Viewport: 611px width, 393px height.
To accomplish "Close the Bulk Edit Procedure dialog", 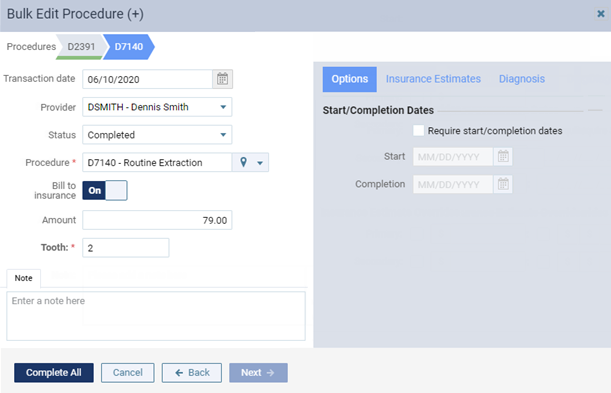I will coord(600,14).
